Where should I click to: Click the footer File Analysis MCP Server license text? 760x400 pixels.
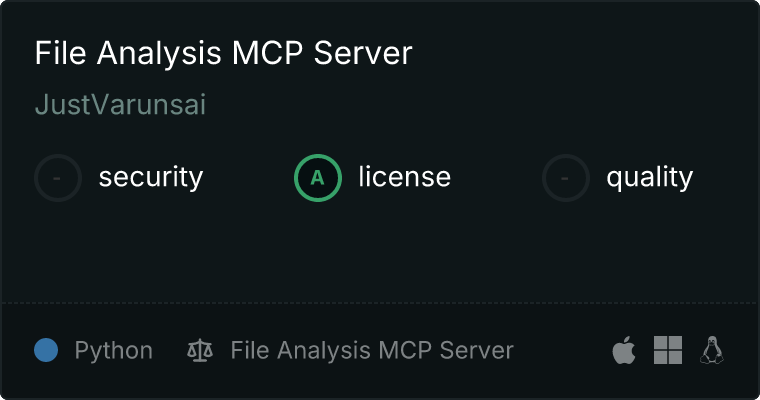point(372,350)
